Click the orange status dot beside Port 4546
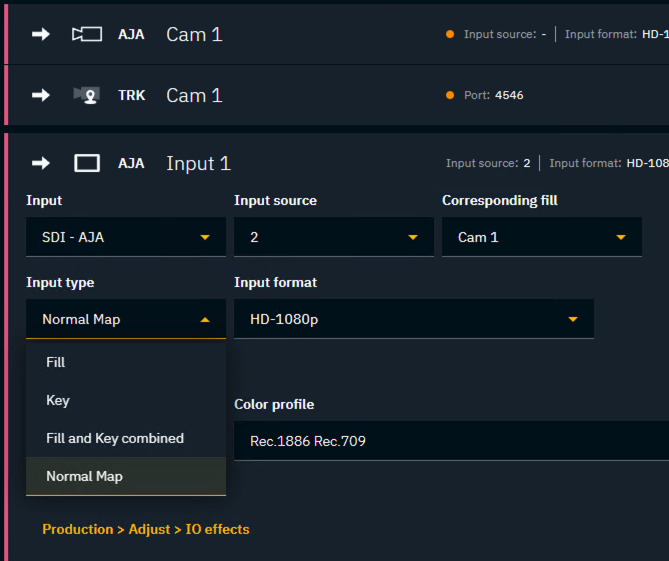Screen dimensions: 669x561 [450, 96]
